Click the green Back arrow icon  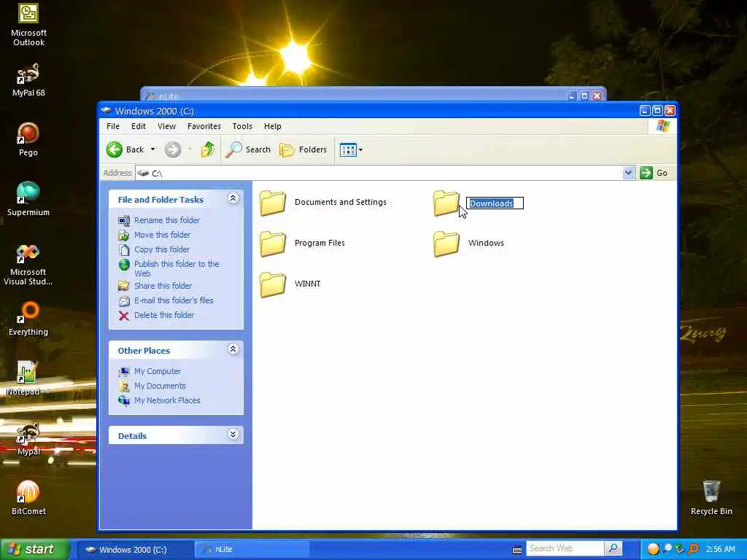point(115,149)
